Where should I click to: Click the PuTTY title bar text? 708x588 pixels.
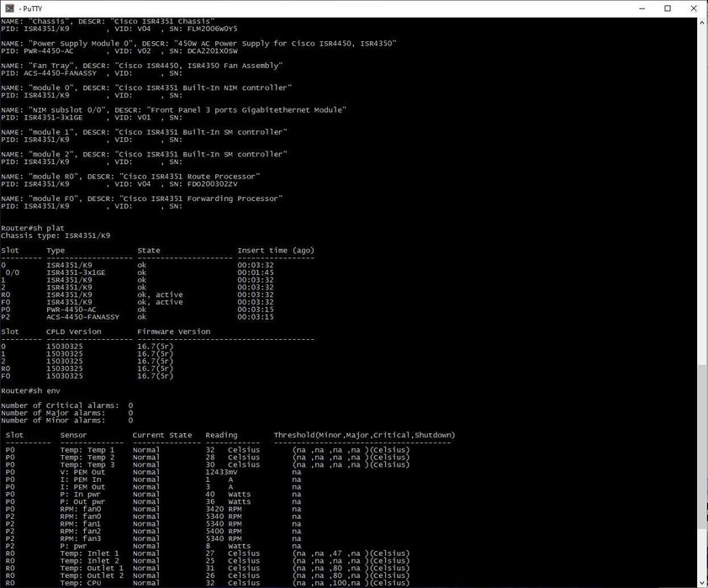tap(31, 8)
